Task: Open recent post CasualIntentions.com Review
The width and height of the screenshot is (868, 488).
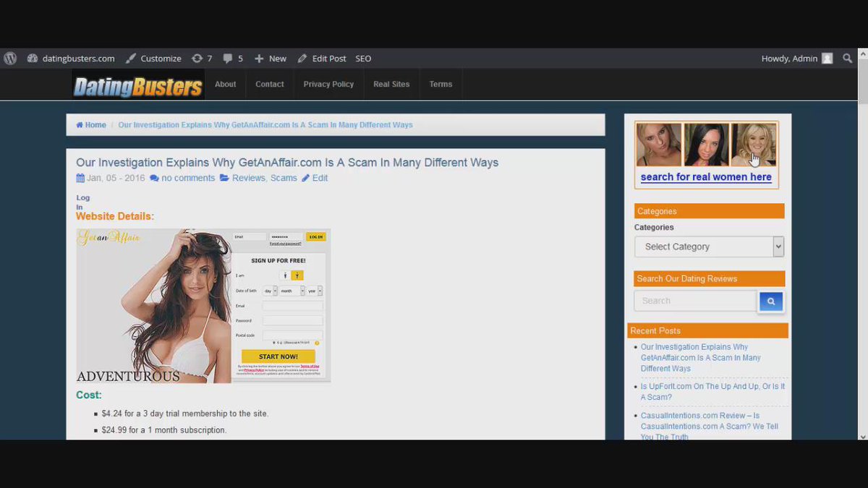Action: pyautogui.click(x=710, y=426)
